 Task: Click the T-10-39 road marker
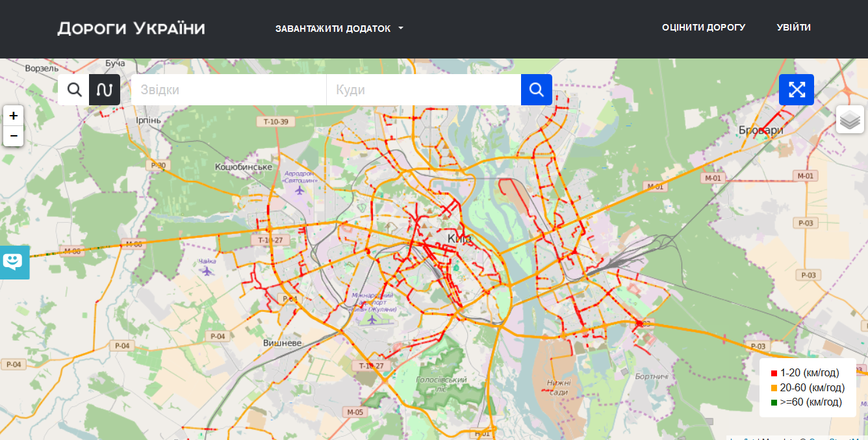[x=275, y=122]
